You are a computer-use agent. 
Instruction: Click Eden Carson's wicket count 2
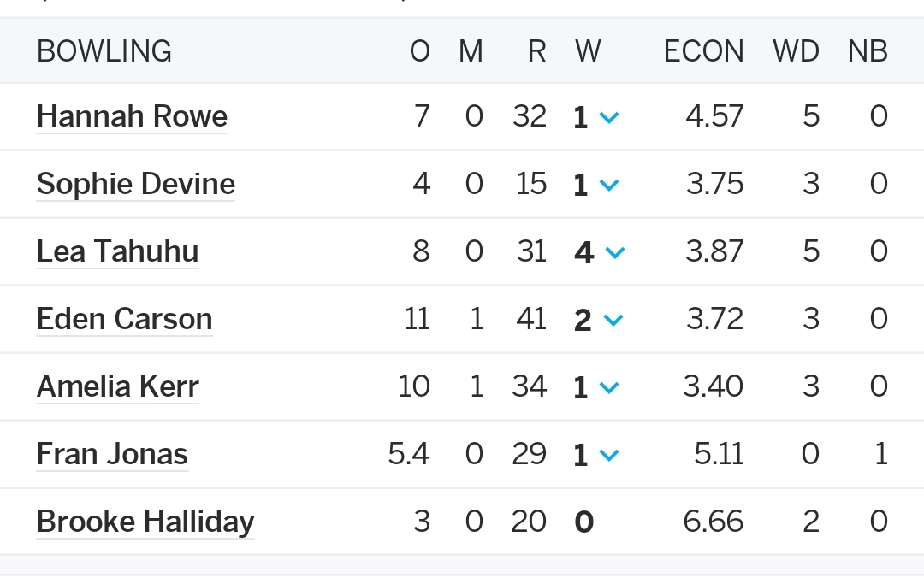(x=583, y=321)
